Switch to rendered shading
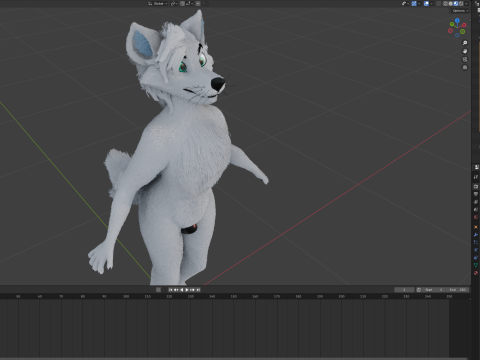 [x=461, y=4]
